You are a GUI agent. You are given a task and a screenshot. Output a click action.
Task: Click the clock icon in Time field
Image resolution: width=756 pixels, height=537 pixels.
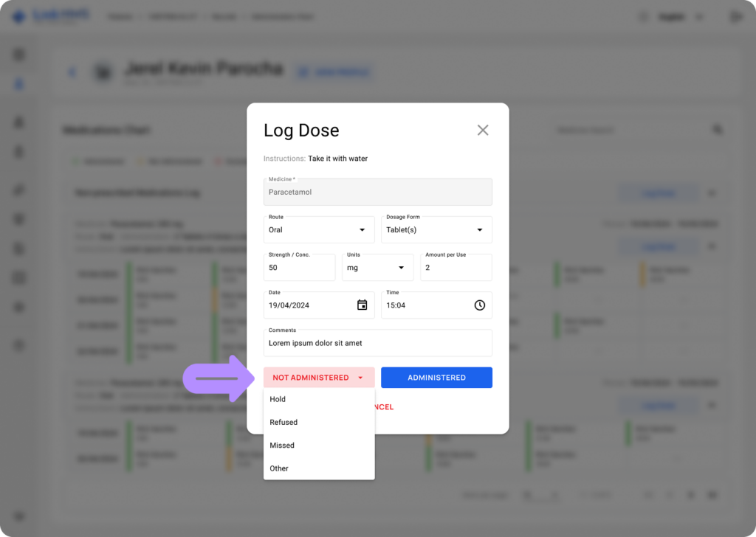tap(479, 305)
